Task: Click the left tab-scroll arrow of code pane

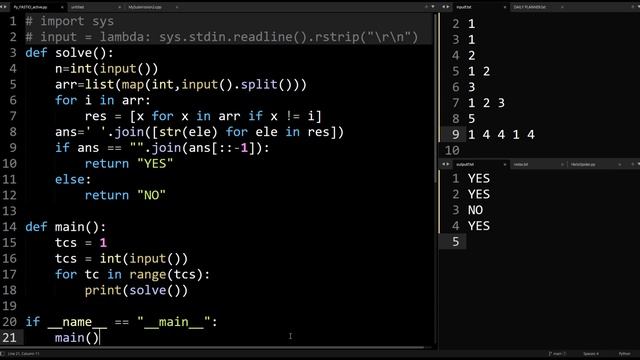Action: (2, 7)
